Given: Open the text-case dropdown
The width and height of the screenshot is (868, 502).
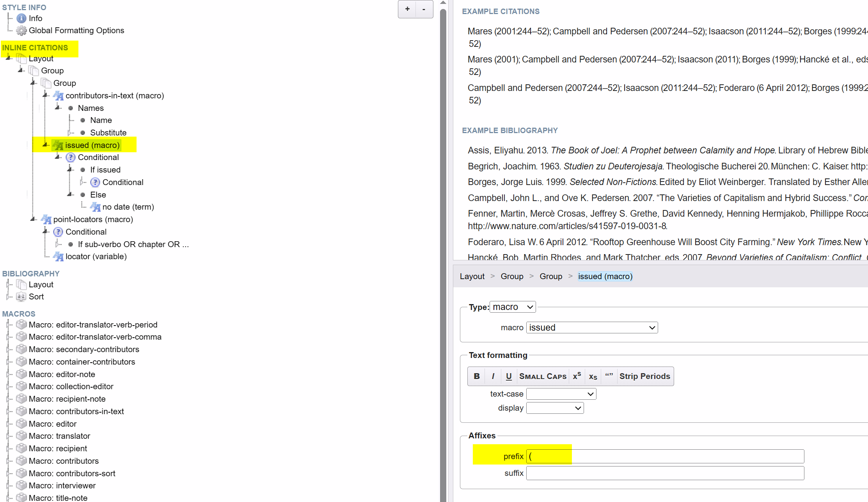Looking at the screenshot, I should (x=561, y=394).
